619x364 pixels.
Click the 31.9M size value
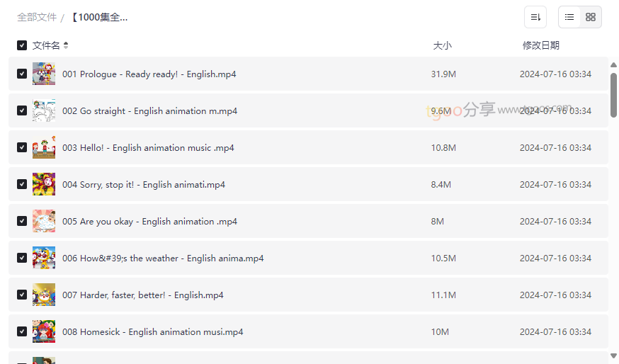tap(443, 74)
